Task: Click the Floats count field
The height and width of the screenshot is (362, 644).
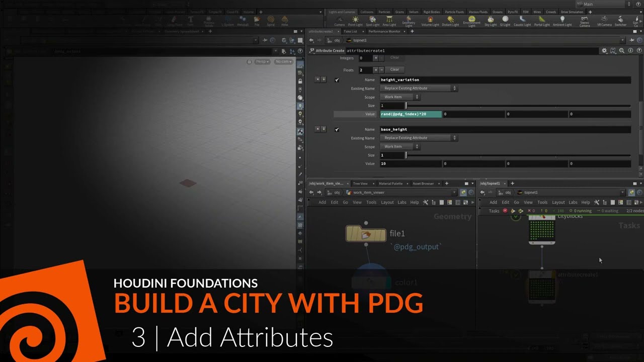Action: point(365,70)
